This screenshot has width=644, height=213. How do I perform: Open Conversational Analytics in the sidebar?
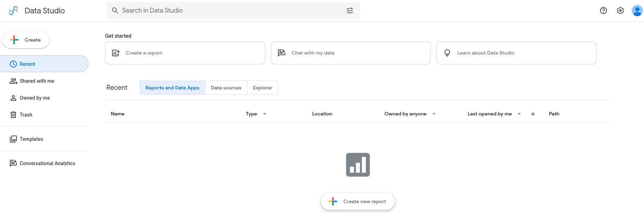click(x=44, y=163)
